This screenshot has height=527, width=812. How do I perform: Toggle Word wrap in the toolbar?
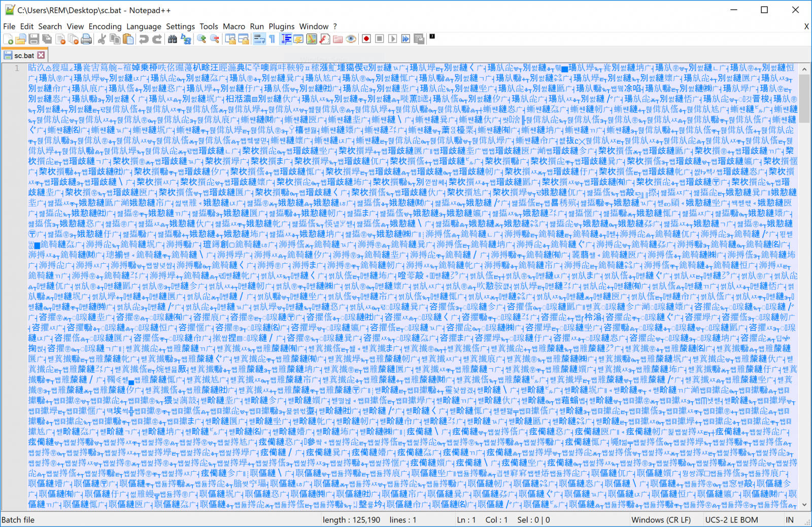[x=259, y=39]
